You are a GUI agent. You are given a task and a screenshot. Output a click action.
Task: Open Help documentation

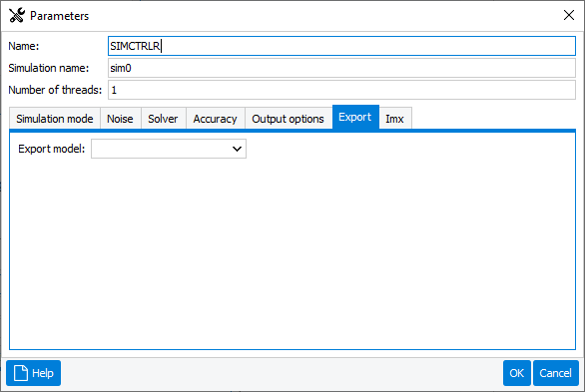pyautogui.click(x=34, y=373)
